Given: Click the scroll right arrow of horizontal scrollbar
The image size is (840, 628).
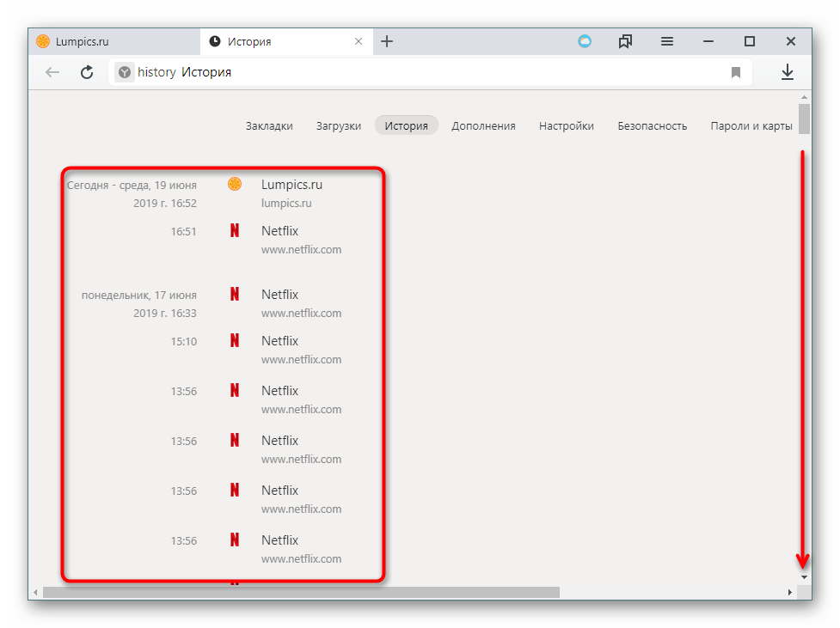Looking at the screenshot, I should point(789,592).
